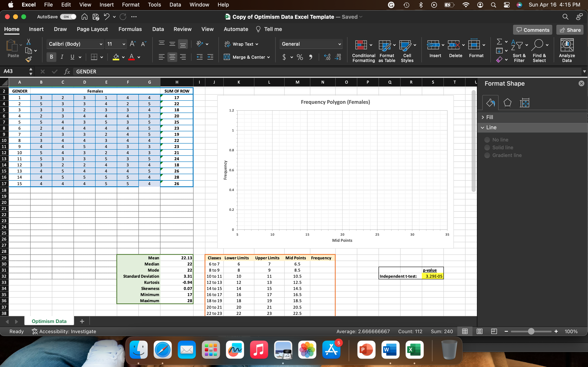Choose the Gradient line radio option
Image resolution: width=588 pixels, height=367 pixels.
pyautogui.click(x=487, y=155)
